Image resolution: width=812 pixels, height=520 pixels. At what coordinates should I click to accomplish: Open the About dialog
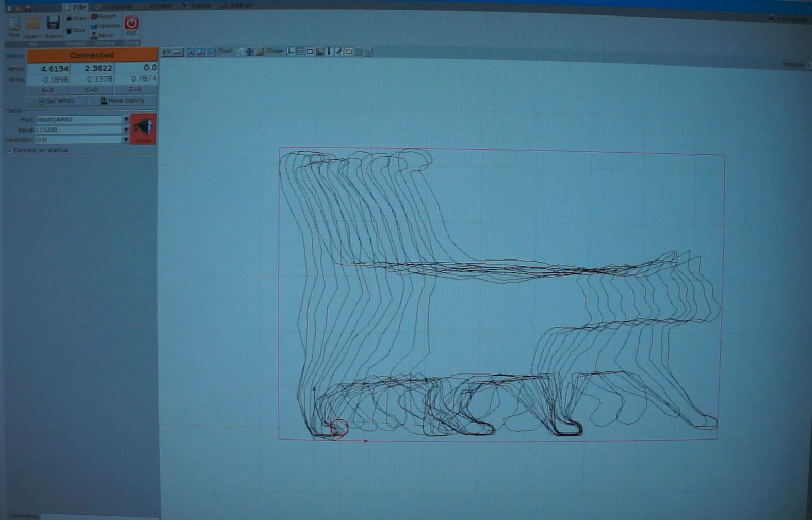[x=102, y=35]
